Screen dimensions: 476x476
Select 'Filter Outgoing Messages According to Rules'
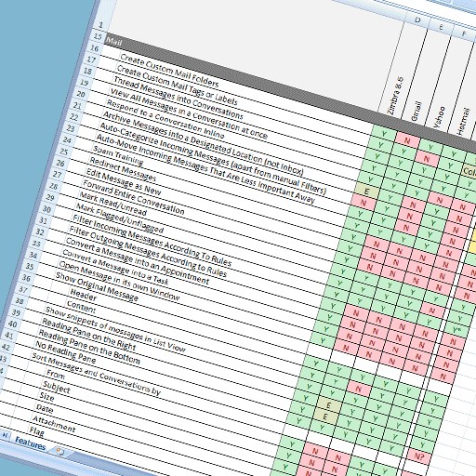coord(148,251)
